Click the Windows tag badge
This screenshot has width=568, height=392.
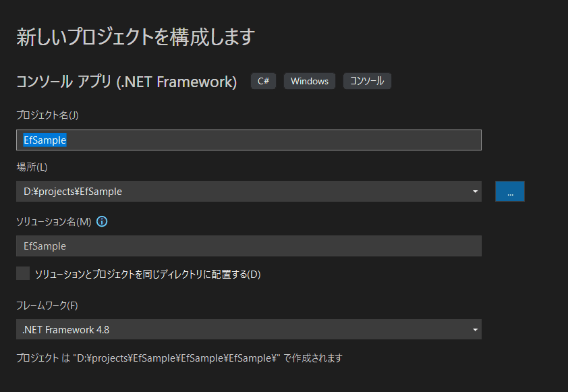pyautogui.click(x=310, y=81)
